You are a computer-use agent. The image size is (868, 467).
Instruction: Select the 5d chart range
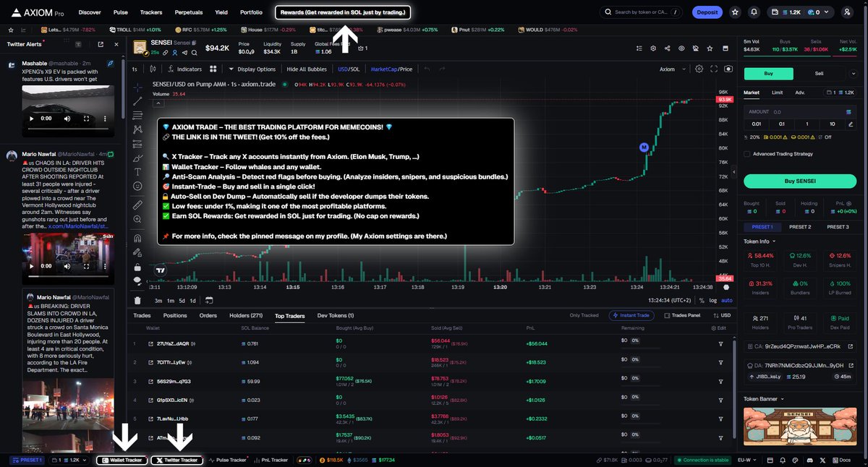pyautogui.click(x=182, y=300)
